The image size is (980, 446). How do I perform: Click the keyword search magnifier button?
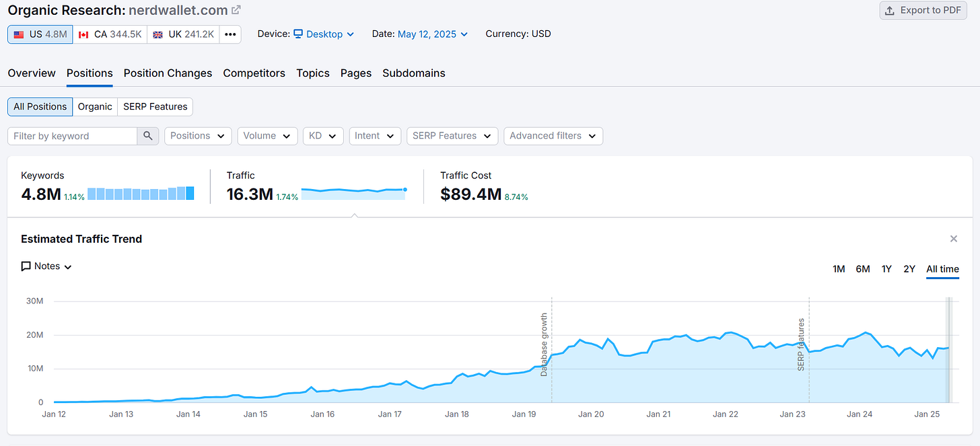[x=148, y=136]
